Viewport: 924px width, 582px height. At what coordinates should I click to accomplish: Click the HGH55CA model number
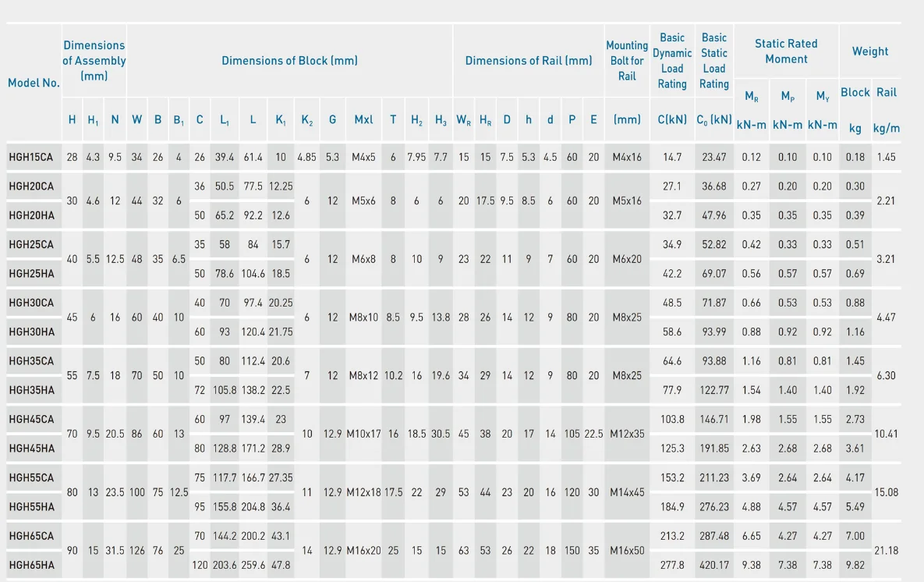(31, 477)
